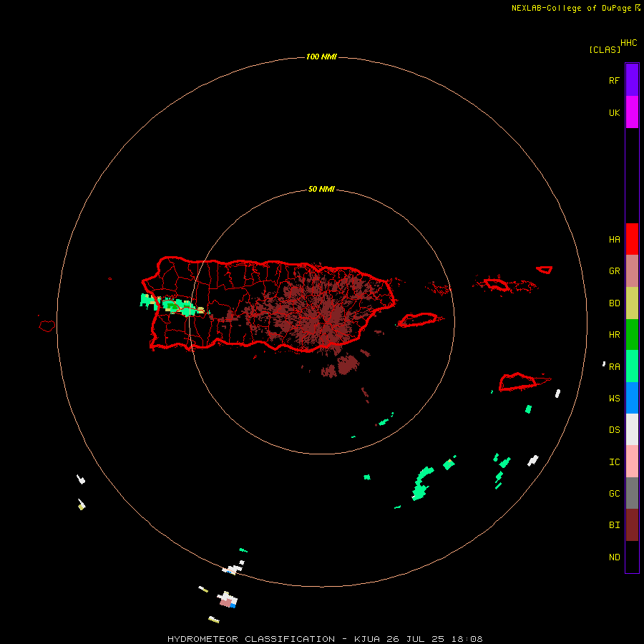Click the 100 NMI range ring label
Screen dimensions: 644x644
click(x=321, y=57)
